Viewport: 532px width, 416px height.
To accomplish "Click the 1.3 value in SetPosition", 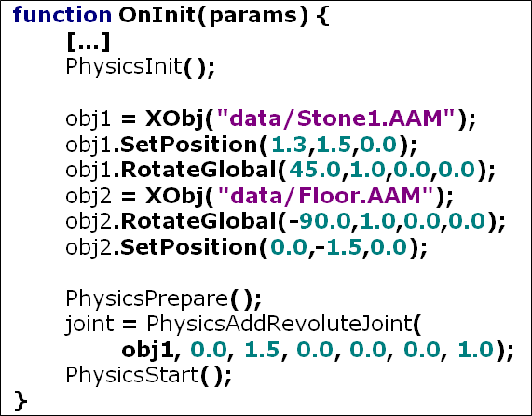I will pyautogui.click(x=289, y=145).
